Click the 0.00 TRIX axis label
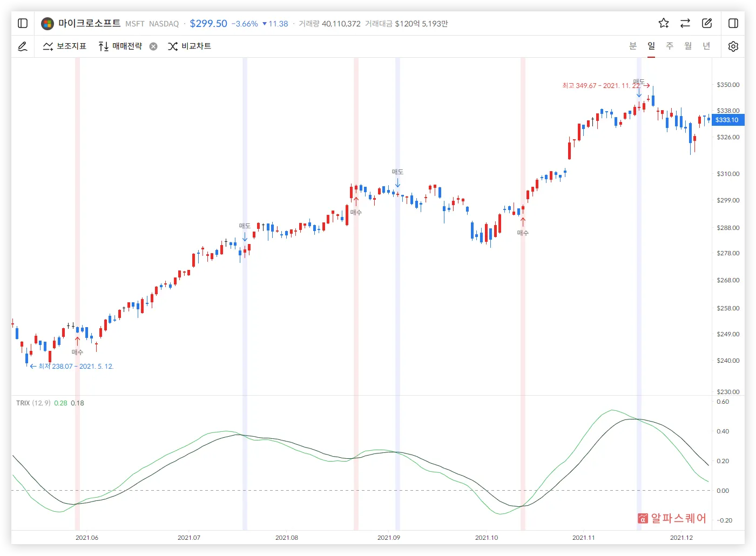The height and width of the screenshot is (556, 756). [723, 491]
